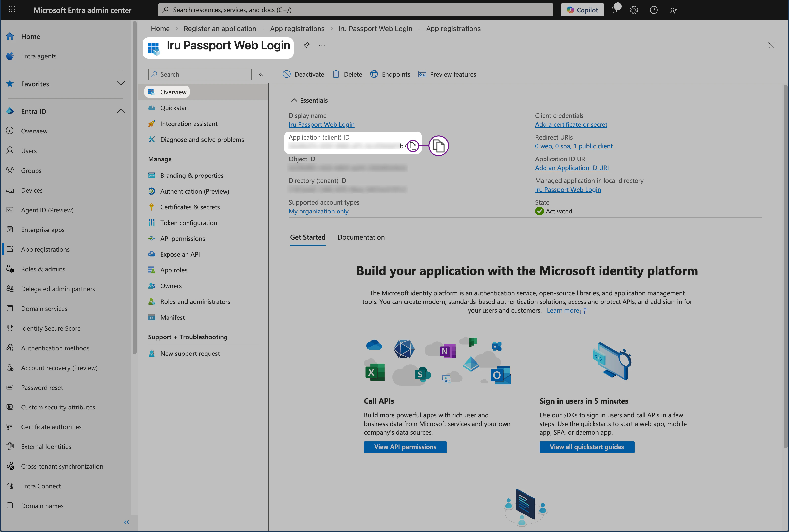
Task: Click View API permissions button
Action: coord(405,447)
